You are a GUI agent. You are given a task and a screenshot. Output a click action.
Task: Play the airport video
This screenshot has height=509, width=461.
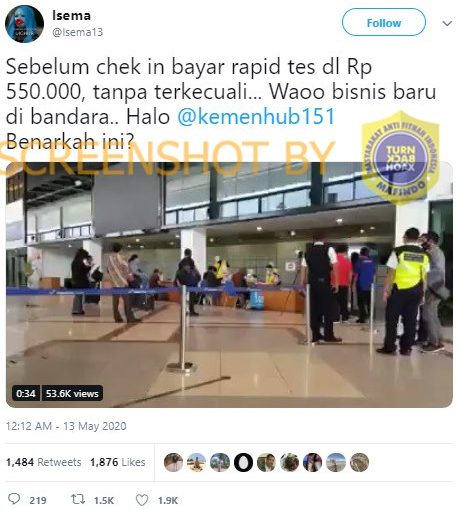[x=229, y=284]
